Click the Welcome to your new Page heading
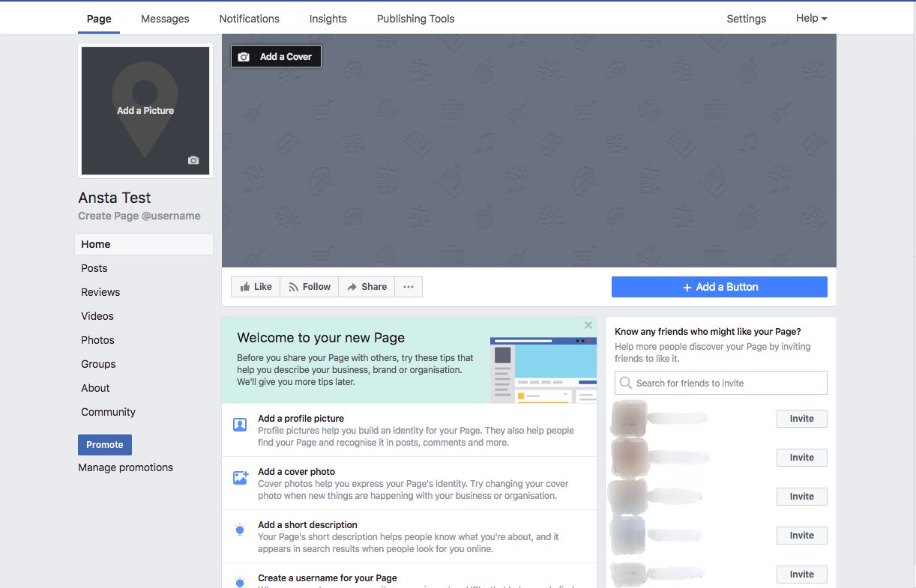 pyautogui.click(x=321, y=338)
